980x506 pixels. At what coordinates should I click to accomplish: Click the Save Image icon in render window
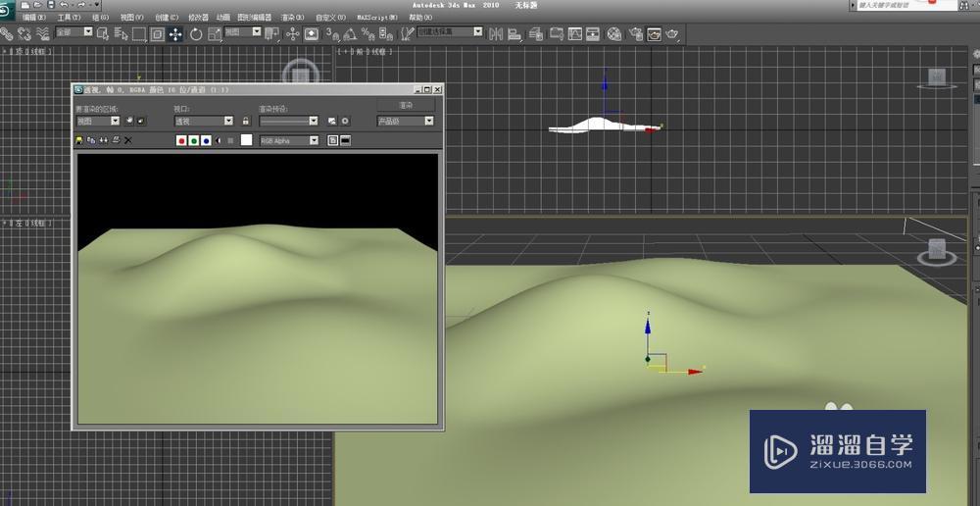[78, 140]
